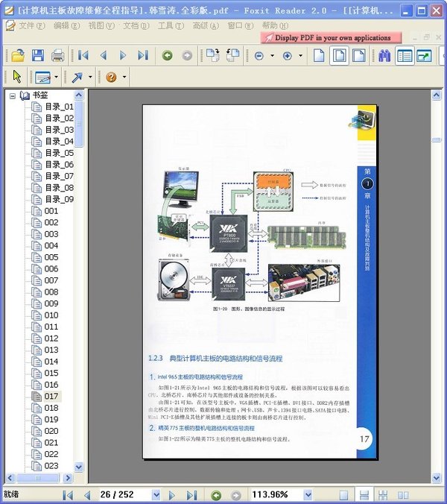Viewport: 447px width, 504px height.
Task: Open the help icon dropdown arrow
Action: coord(124,77)
